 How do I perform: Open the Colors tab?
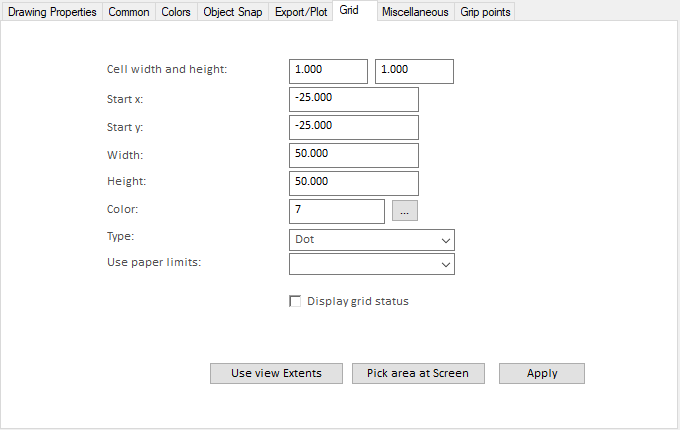click(x=174, y=12)
